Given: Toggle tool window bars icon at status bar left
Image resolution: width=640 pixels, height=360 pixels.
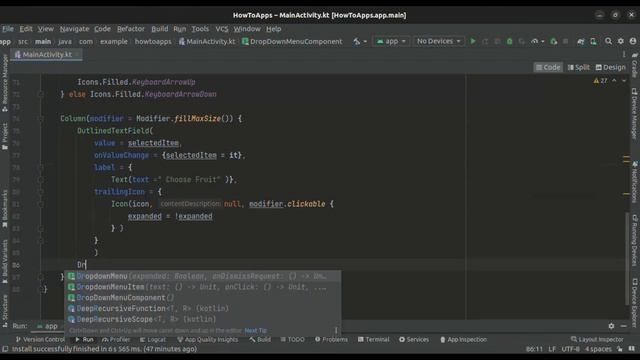Looking at the screenshot, I should coord(5,349).
